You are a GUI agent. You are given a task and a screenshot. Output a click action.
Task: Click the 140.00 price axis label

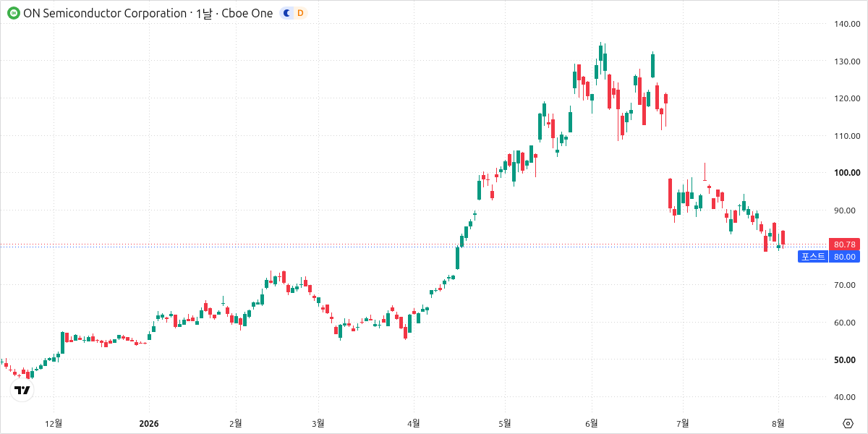[x=846, y=24]
